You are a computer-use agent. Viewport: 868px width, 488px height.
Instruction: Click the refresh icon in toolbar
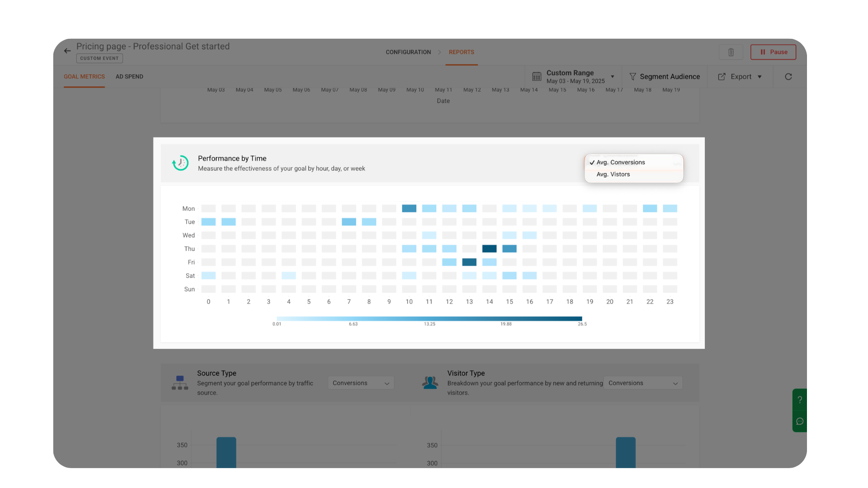click(x=788, y=77)
